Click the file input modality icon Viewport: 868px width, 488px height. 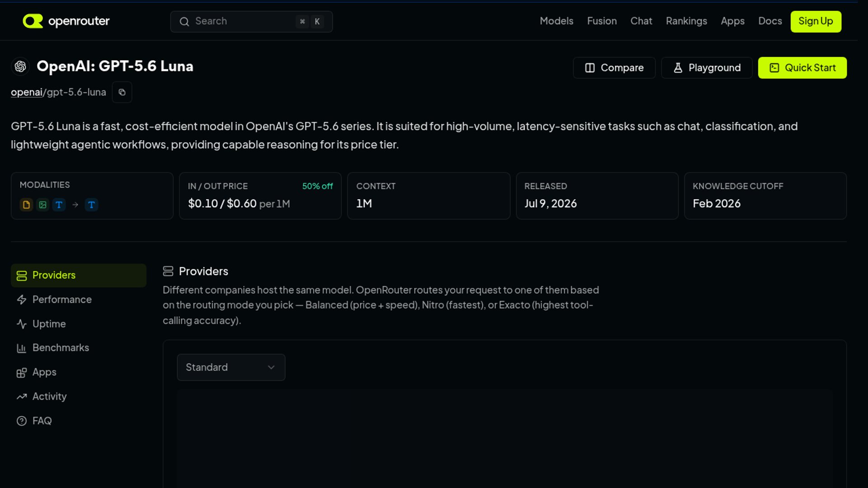point(26,205)
